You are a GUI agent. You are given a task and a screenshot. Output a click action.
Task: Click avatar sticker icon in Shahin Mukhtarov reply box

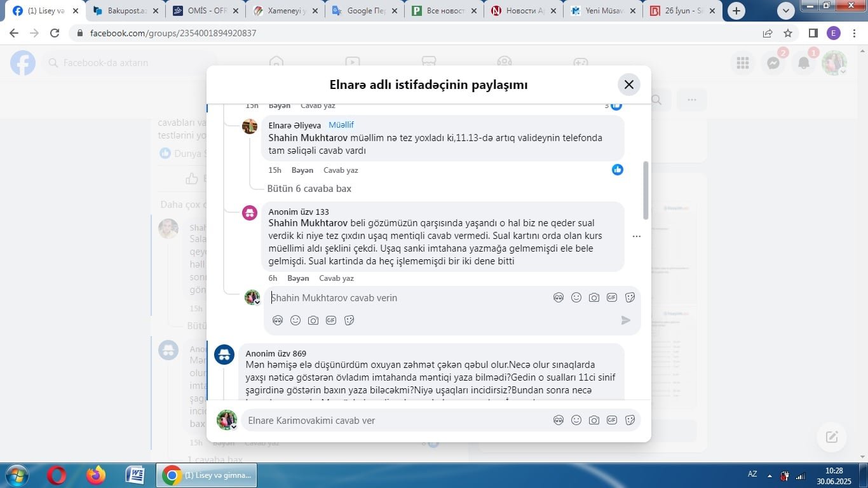pos(278,320)
